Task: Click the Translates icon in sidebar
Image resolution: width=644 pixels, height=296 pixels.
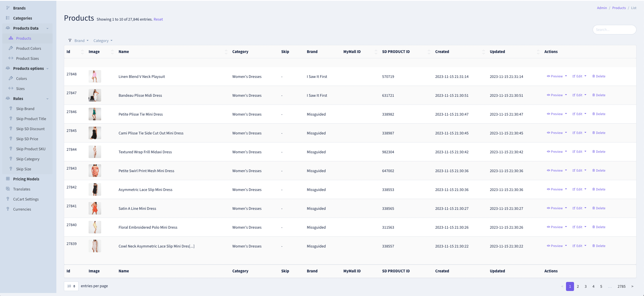Action: 8,189
